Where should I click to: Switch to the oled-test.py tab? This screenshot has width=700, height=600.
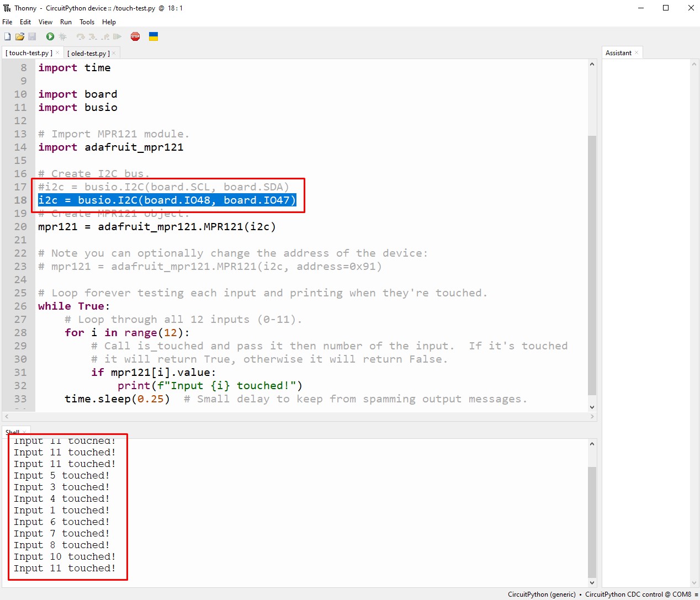coord(88,54)
